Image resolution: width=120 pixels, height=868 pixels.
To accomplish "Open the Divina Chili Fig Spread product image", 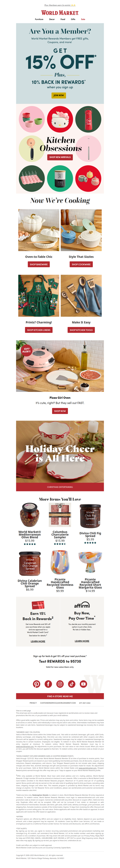I will 90,516.
